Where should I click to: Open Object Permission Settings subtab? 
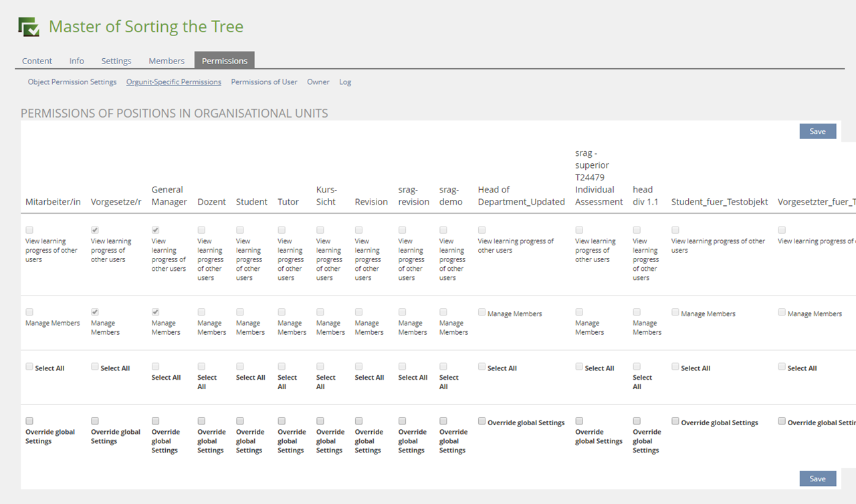point(72,82)
